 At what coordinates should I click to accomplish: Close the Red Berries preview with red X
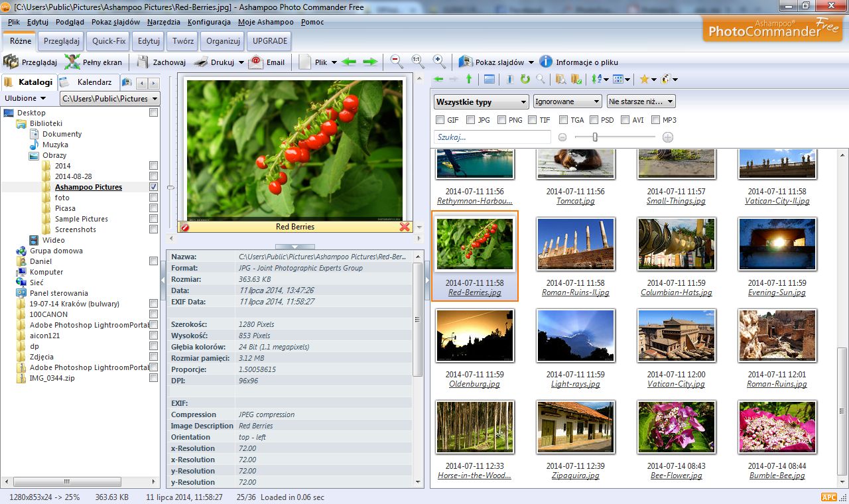point(405,227)
